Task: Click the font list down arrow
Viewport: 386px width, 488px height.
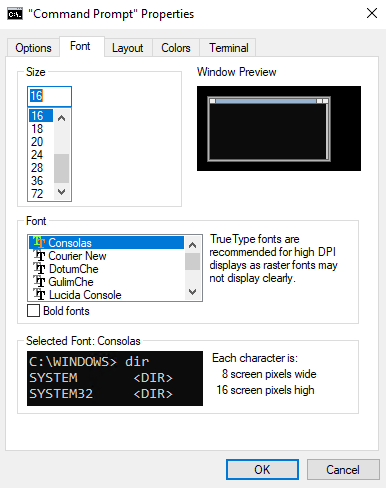Action: coord(192,292)
